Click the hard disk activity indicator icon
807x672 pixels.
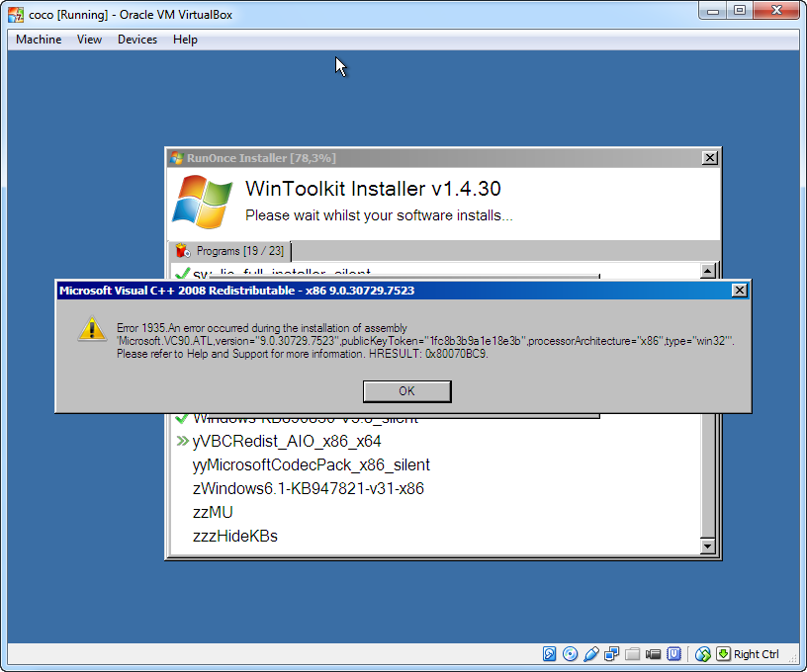pyautogui.click(x=550, y=653)
